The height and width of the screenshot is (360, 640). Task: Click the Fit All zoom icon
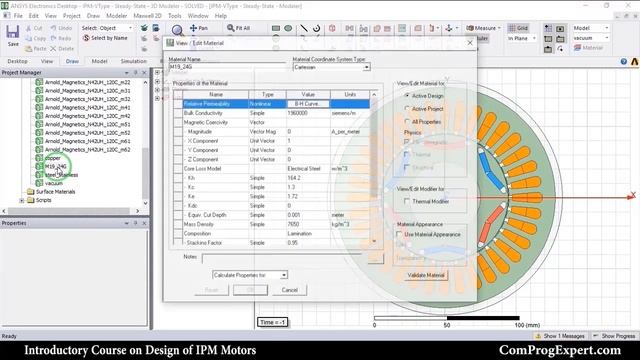[231, 28]
